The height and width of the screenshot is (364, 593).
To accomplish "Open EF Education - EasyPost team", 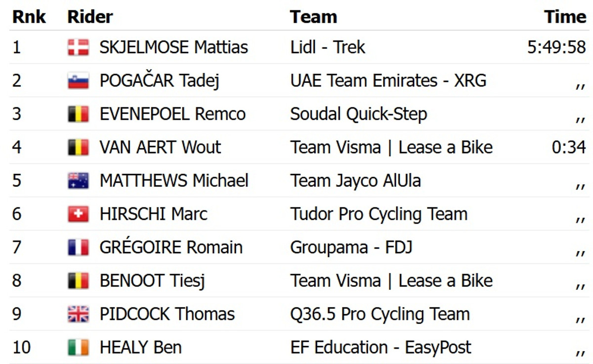I will click(x=381, y=347).
